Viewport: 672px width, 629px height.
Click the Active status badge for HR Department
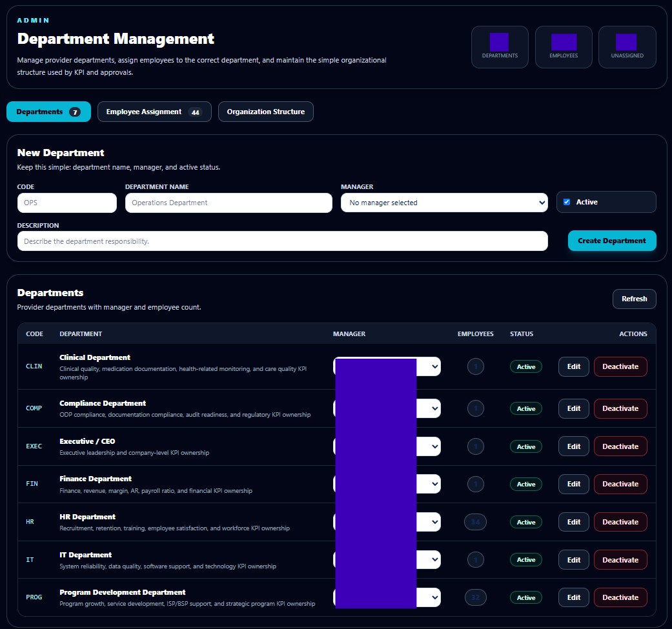(x=526, y=522)
